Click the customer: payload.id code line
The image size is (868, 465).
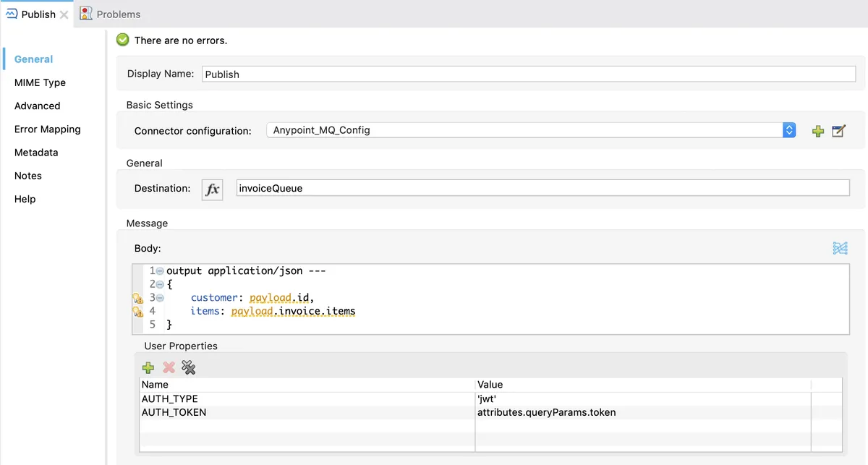point(252,298)
